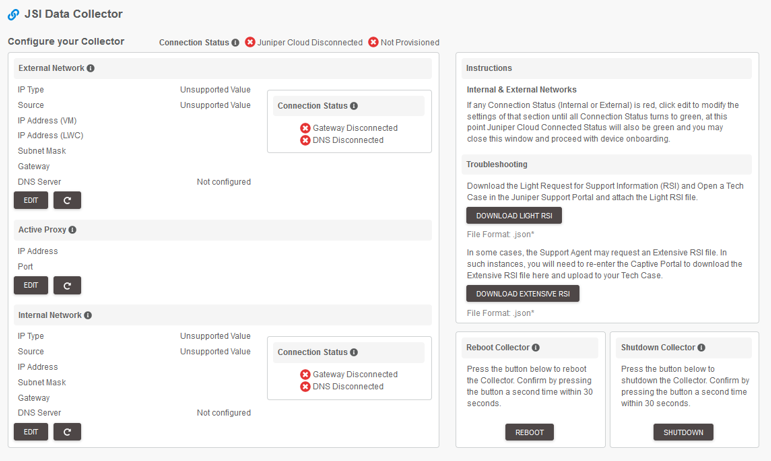Edit the Internal Network configuration
771x461 pixels.
[x=30, y=432]
